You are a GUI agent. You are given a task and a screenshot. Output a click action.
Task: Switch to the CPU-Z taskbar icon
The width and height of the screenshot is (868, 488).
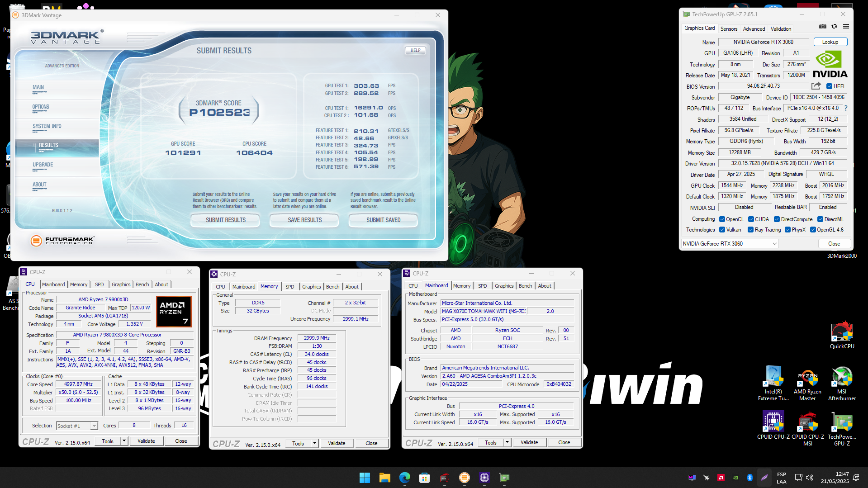click(484, 478)
